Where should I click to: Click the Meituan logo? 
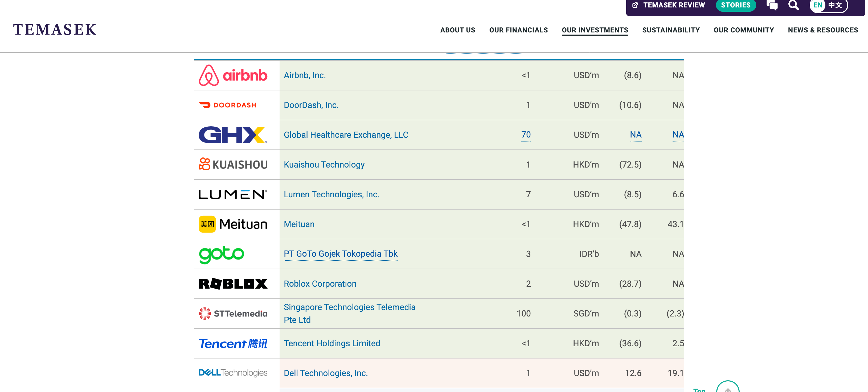point(233,224)
